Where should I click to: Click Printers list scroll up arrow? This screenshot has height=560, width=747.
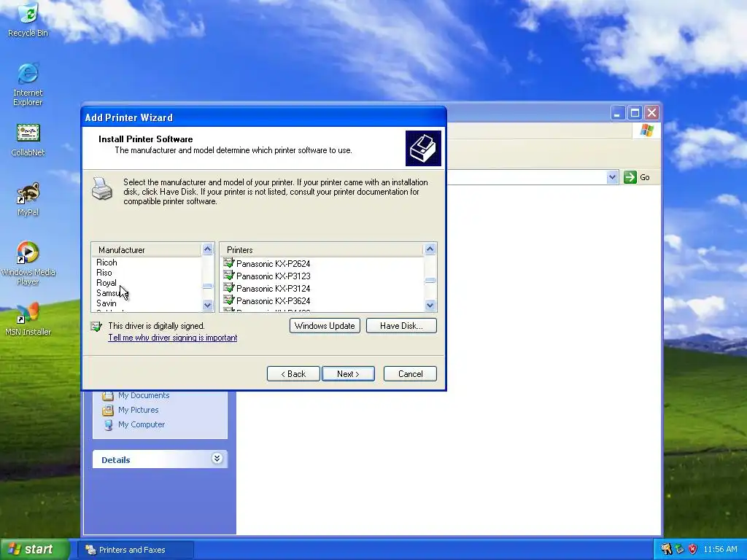coord(430,249)
